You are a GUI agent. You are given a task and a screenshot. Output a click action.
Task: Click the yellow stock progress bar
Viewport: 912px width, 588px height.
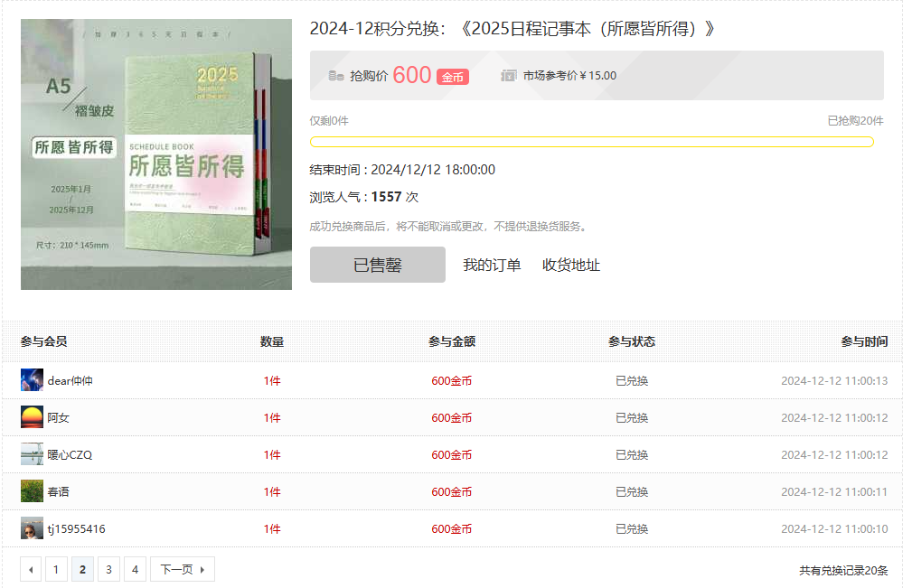591,142
